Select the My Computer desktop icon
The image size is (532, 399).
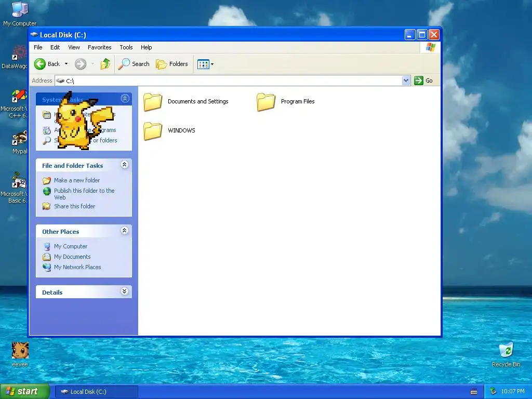click(x=20, y=14)
